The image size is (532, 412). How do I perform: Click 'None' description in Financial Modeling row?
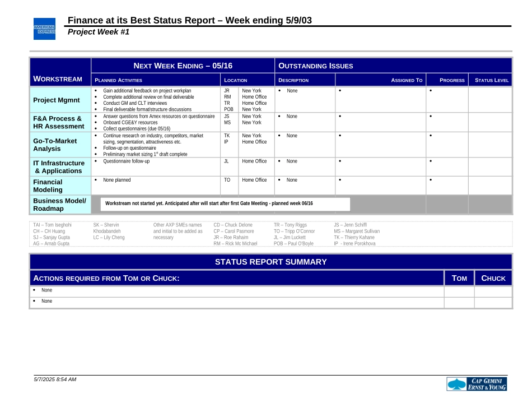click(x=292, y=180)
